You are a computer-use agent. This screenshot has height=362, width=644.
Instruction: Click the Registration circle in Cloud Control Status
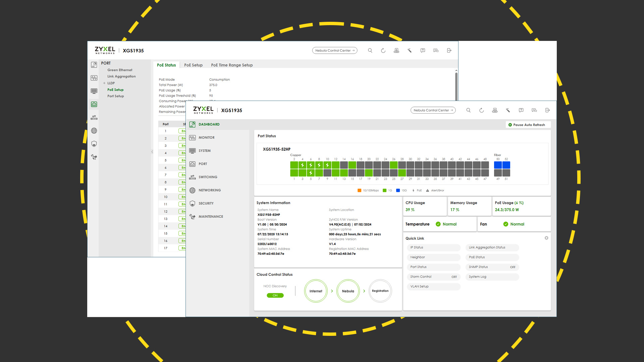pos(380,291)
